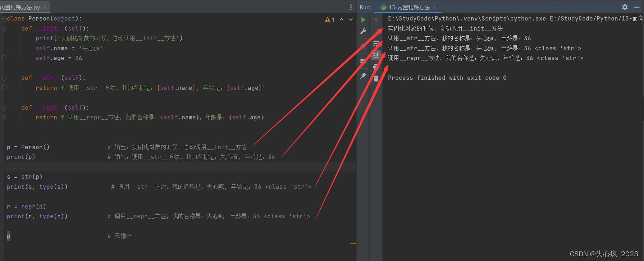This screenshot has width=644, height=261.
Task: Click console __str__ output ending with 36
Action: pos(459,38)
